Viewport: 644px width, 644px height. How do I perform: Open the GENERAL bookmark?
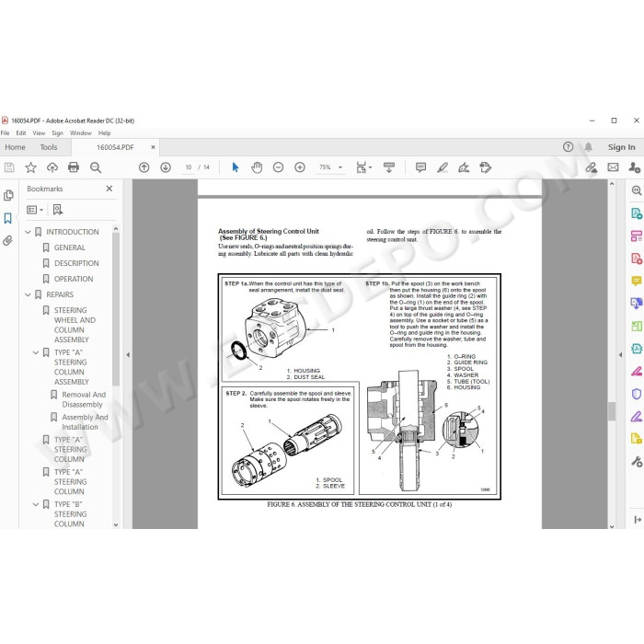coord(69,247)
